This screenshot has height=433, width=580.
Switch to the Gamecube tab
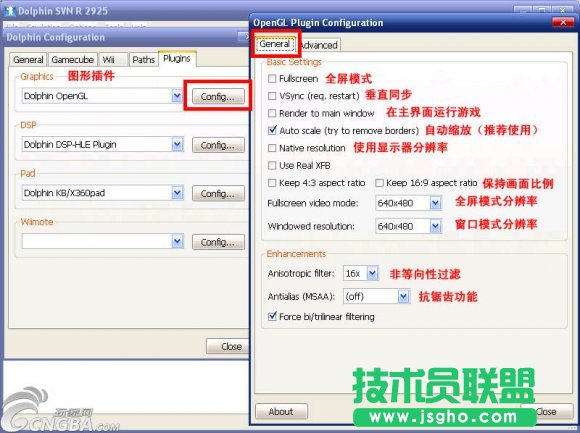[72, 60]
